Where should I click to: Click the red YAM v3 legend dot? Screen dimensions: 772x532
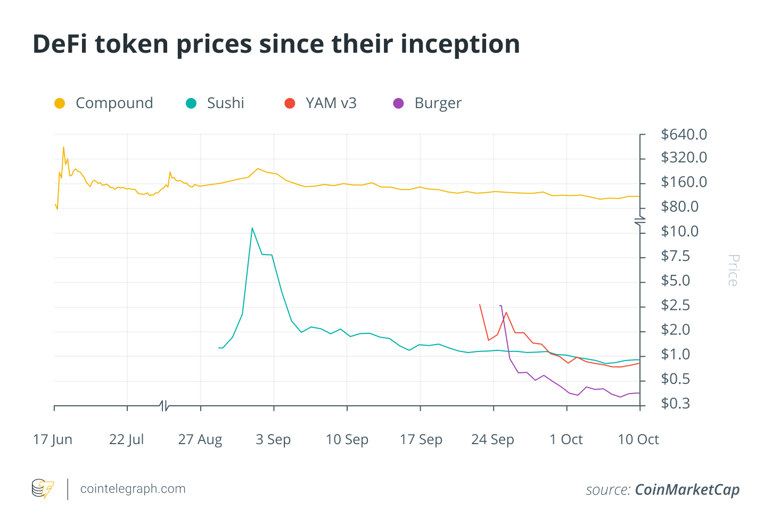(x=290, y=103)
